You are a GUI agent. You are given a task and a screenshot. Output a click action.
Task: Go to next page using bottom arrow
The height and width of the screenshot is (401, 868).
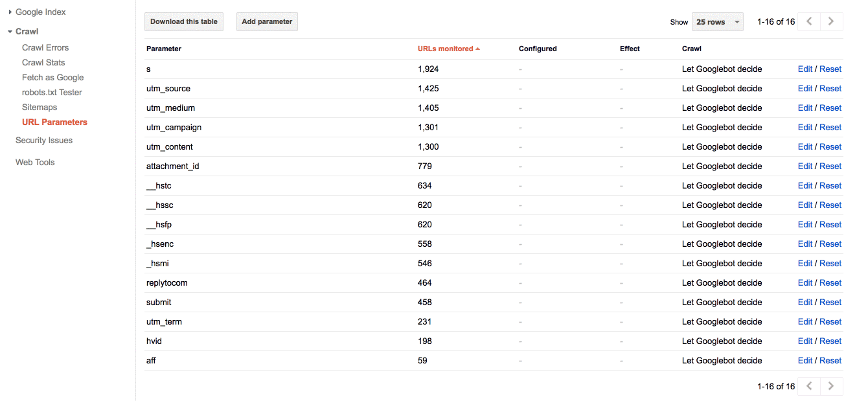pos(832,386)
